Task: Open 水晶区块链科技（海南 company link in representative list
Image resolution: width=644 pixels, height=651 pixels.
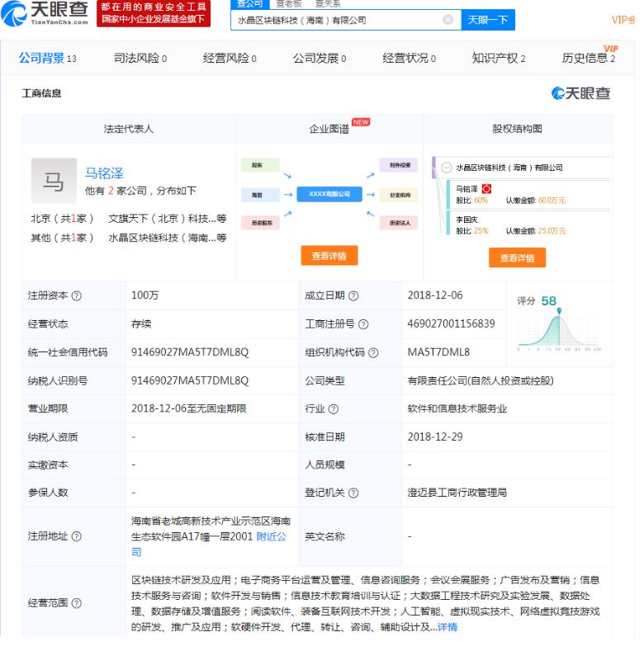Action: click(167, 238)
